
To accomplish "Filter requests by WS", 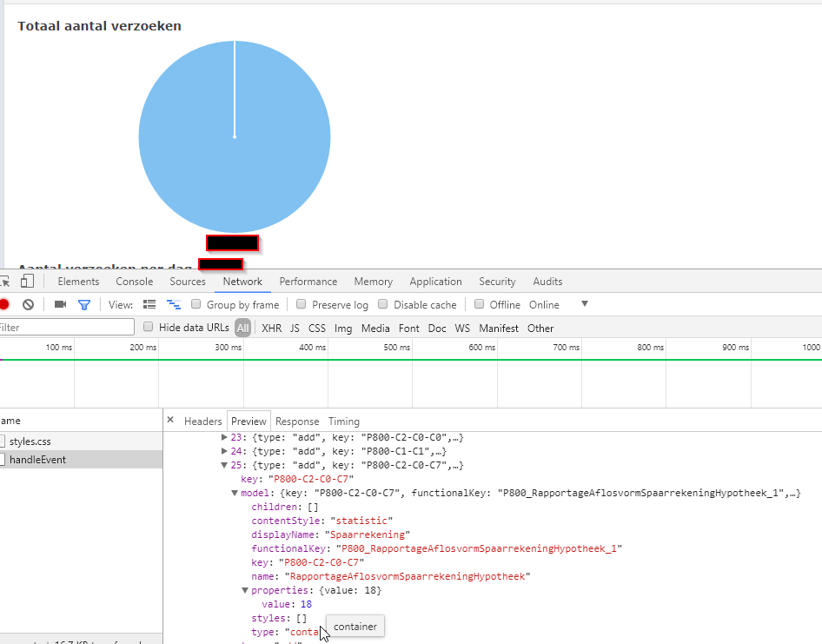I will pos(462,328).
